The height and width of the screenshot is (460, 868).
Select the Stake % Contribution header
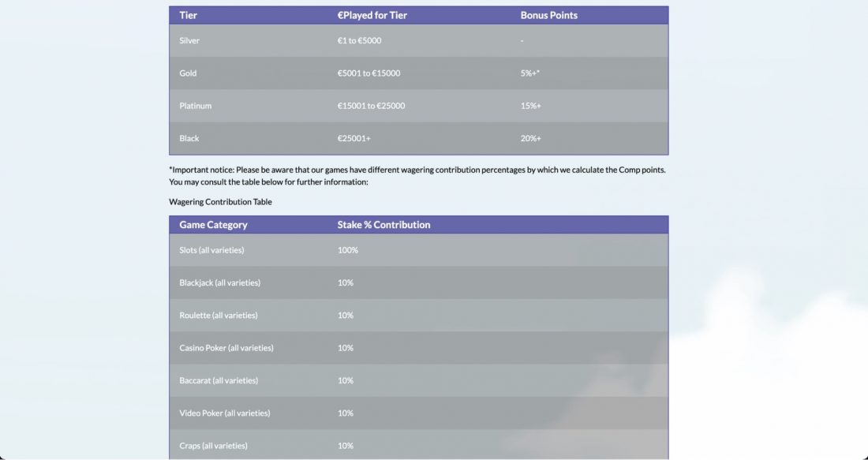pos(383,225)
